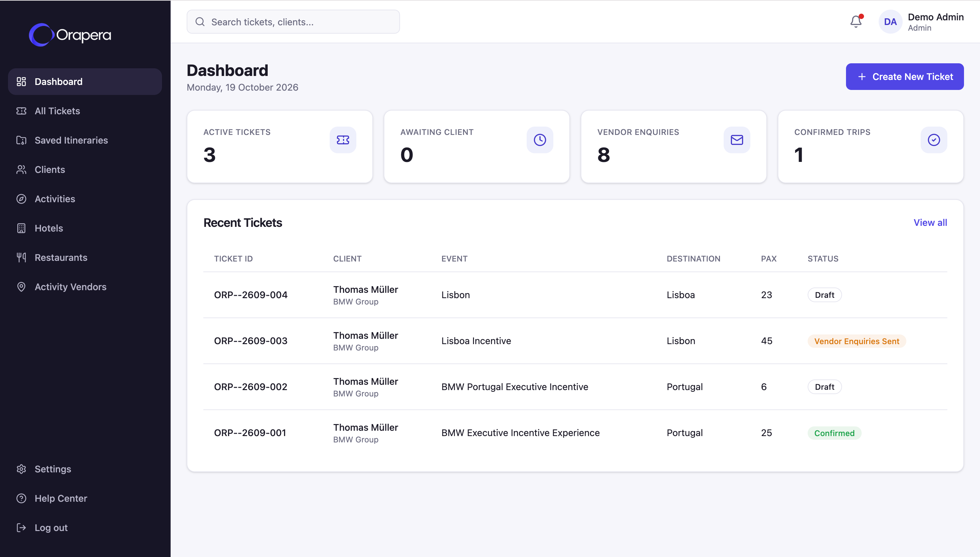
Task: Open ticket ORP--2609-003
Action: [251, 341]
